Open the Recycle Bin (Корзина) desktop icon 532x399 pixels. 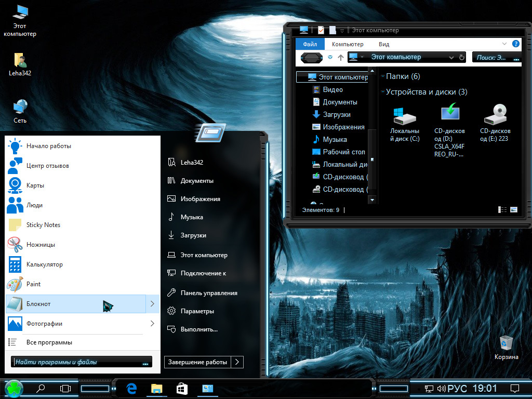pos(506,347)
